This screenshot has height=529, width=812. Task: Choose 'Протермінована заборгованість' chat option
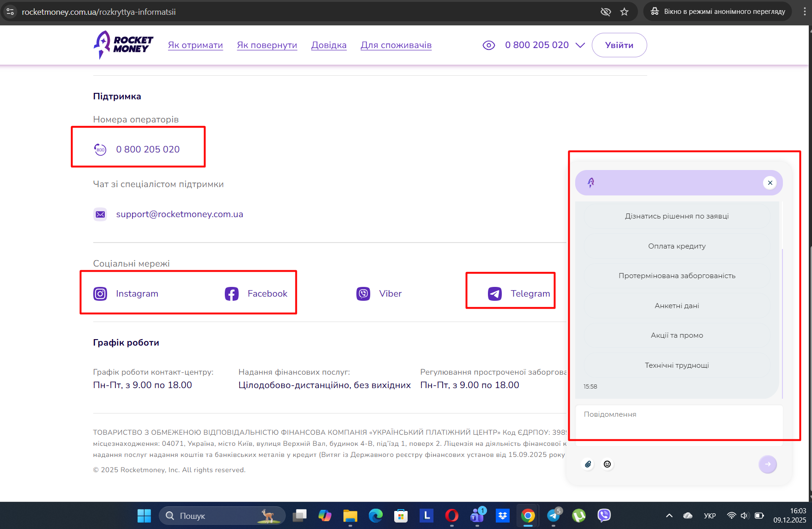(677, 276)
